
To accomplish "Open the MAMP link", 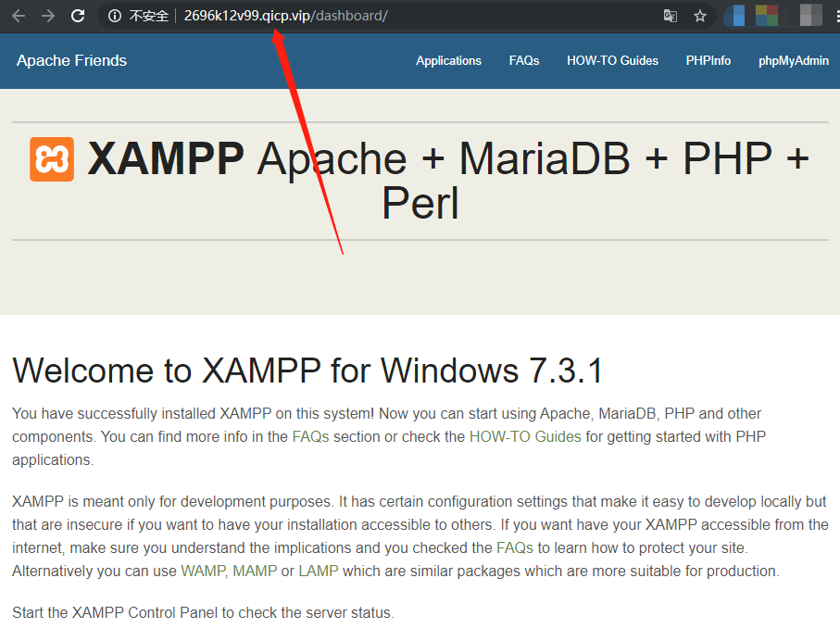I will tap(255, 571).
